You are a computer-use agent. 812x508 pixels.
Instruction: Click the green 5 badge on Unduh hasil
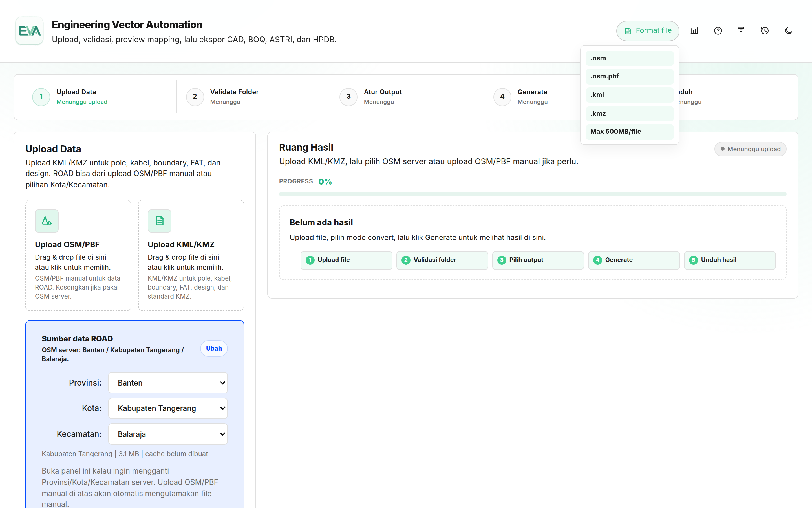point(693,260)
